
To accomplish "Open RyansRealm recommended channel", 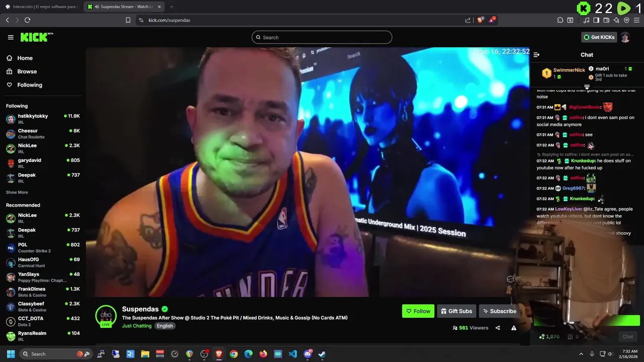I will click(43, 336).
